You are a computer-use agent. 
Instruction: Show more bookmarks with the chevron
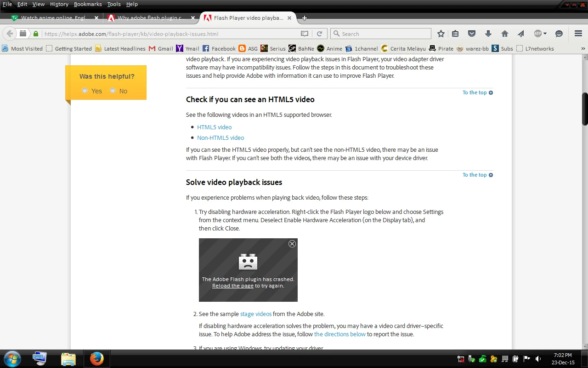coord(583,48)
